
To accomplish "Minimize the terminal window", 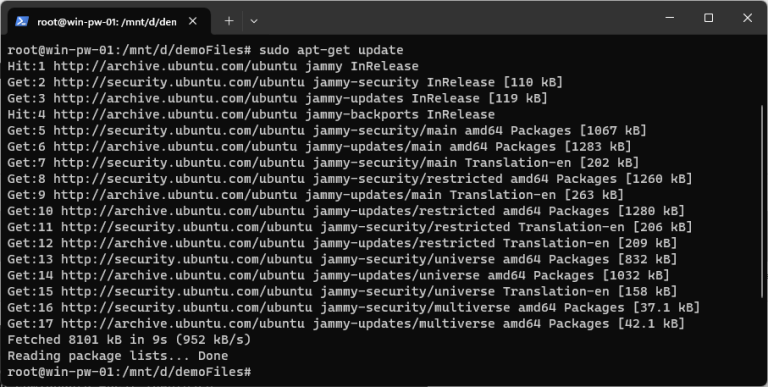I will 670,18.
